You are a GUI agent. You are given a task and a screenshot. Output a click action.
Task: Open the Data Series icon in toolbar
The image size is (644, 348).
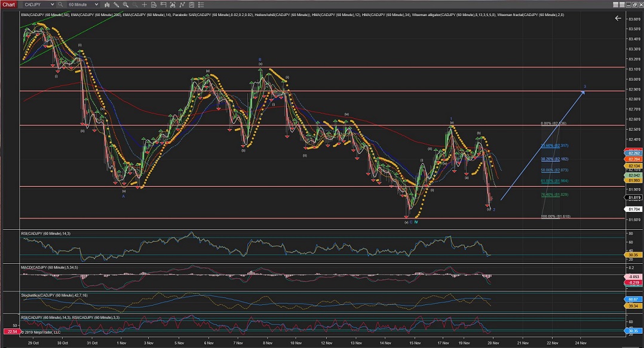[x=191, y=5]
